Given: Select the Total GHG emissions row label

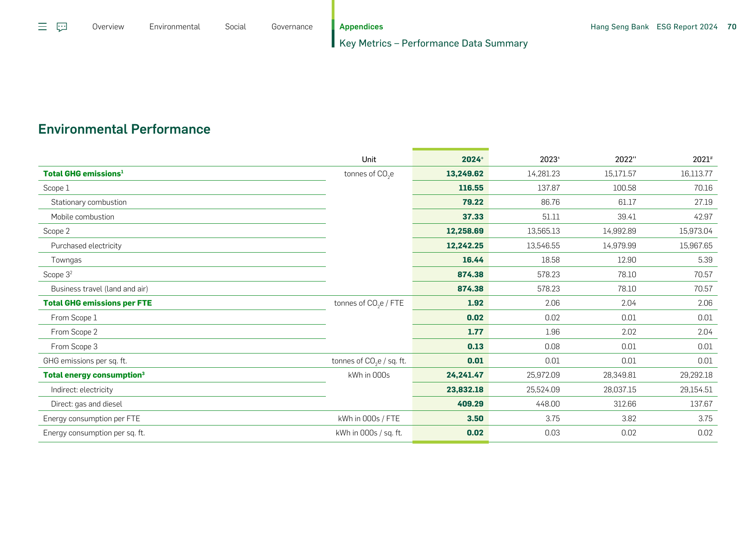Looking at the screenshot, I should point(83,174).
